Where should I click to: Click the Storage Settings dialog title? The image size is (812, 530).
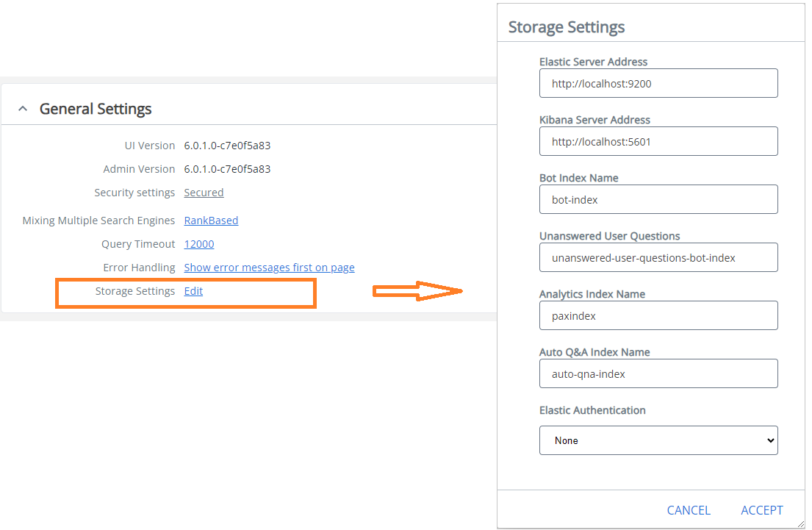pos(567,27)
